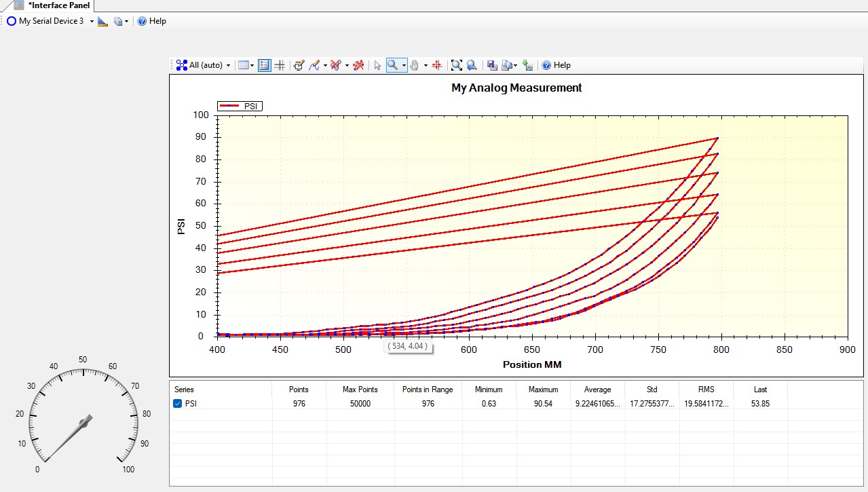Open the zoom tool dropdown arrow
The width and height of the screenshot is (868, 492).
[x=404, y=65]
